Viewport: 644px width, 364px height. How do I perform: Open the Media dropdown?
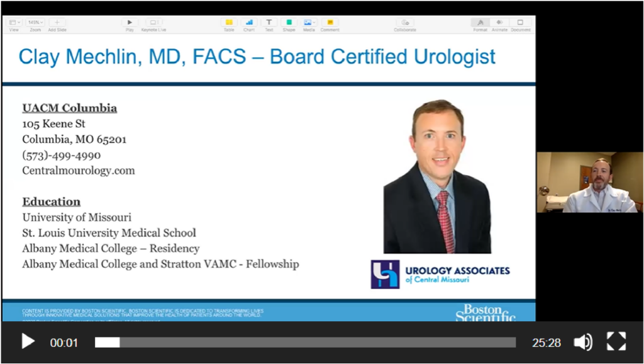(309, 23)
